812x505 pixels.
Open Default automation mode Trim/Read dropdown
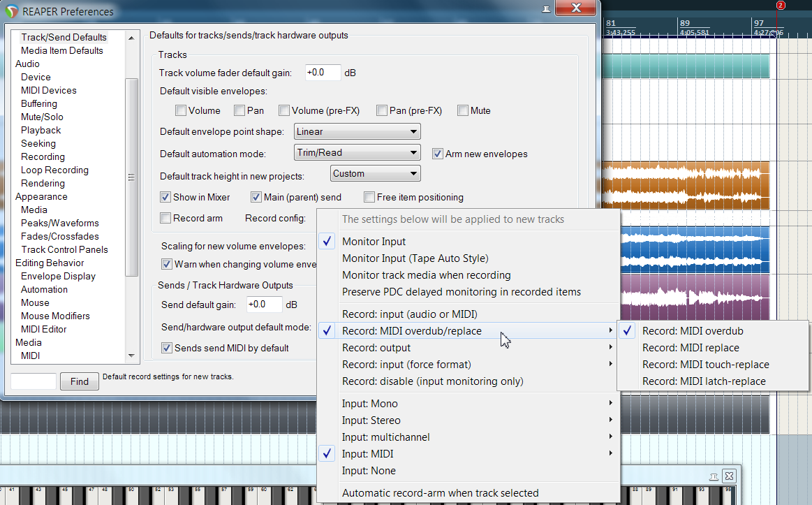[x=357, y=153]
